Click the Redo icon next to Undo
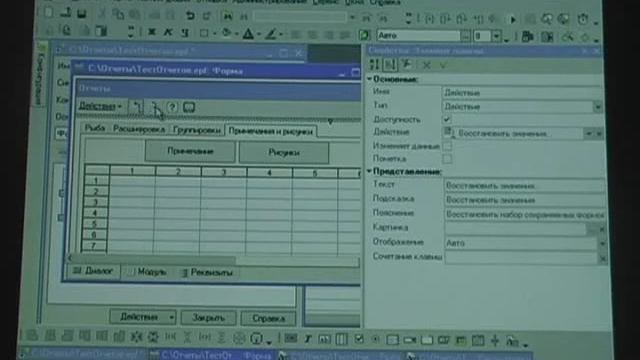 pyautogui.click(x=207, y=16)
